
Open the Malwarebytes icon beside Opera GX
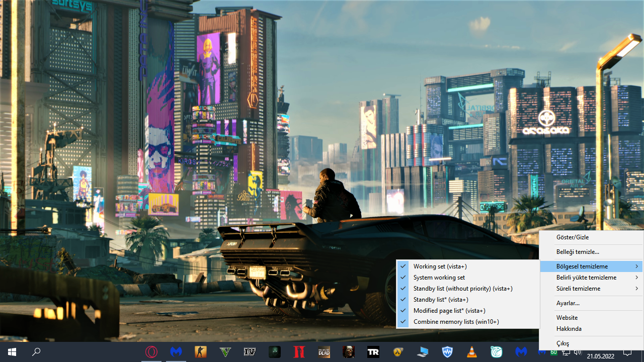click(x=176, y=352)
